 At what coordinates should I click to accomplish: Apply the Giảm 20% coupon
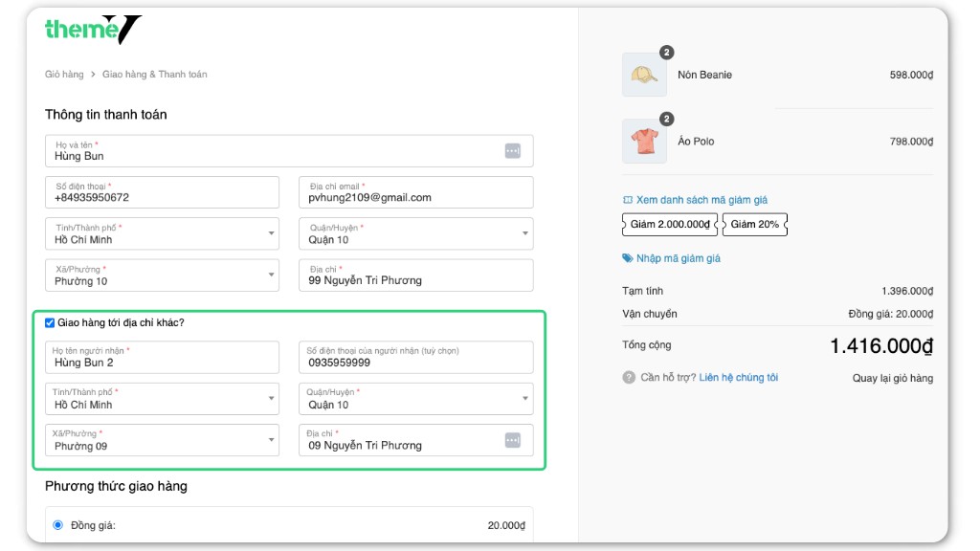point(757,225)
